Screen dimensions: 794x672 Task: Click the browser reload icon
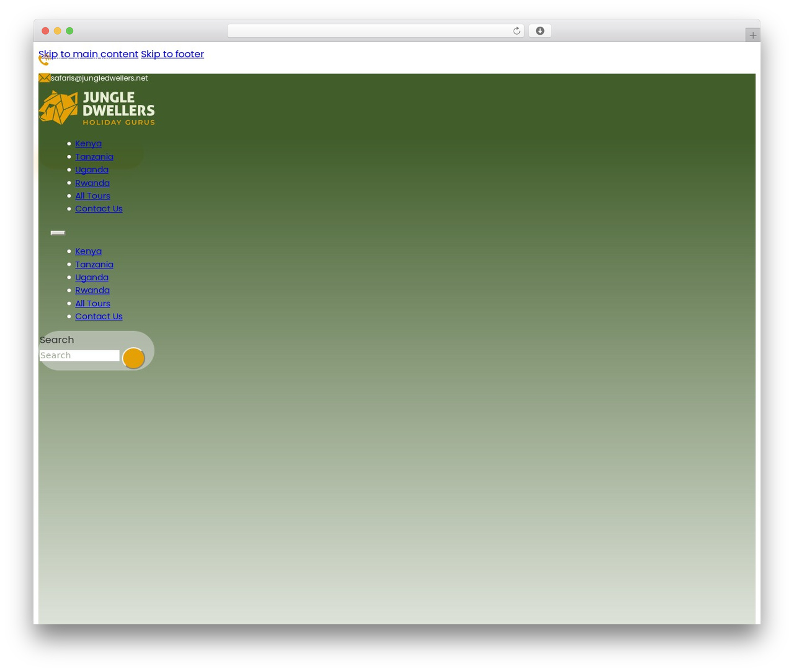(516, 31)
